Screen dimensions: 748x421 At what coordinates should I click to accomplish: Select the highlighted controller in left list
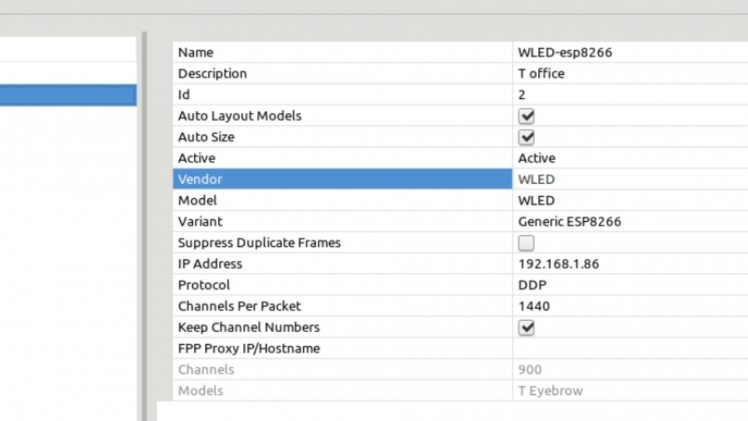67,95
